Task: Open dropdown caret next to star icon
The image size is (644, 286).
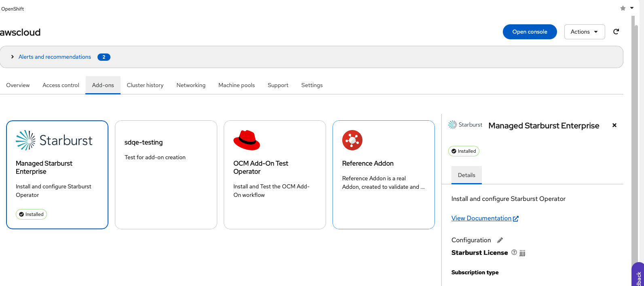Action: [632, 8]
